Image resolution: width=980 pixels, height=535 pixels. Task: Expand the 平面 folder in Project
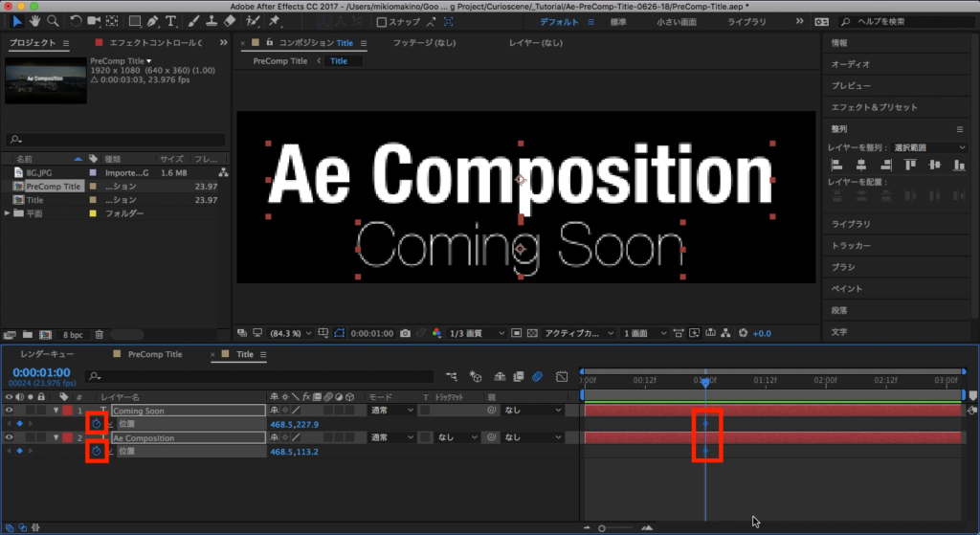(8, 213)
